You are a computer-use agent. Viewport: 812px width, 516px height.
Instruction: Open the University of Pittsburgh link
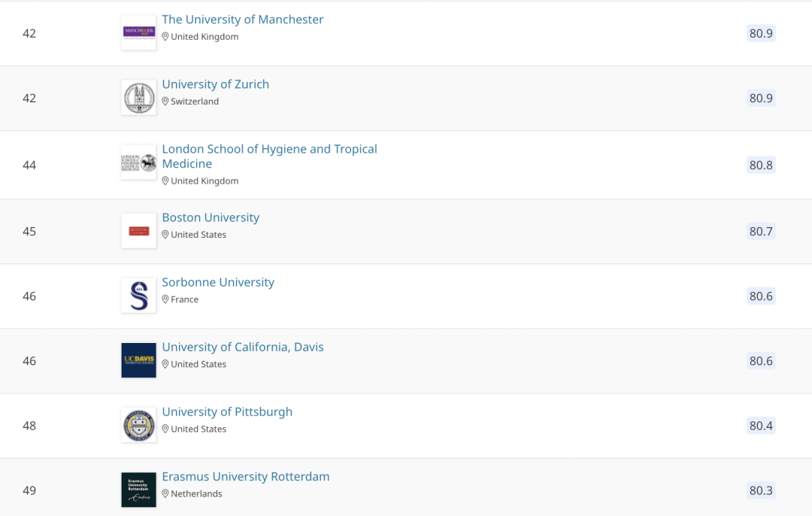[x=227, y=411]
